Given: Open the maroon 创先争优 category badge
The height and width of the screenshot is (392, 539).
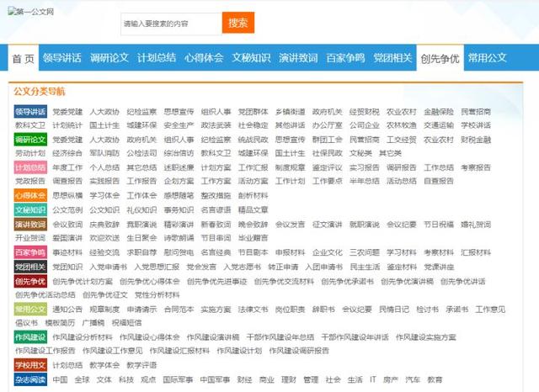Looking at the screenshot, I should 30,281.
